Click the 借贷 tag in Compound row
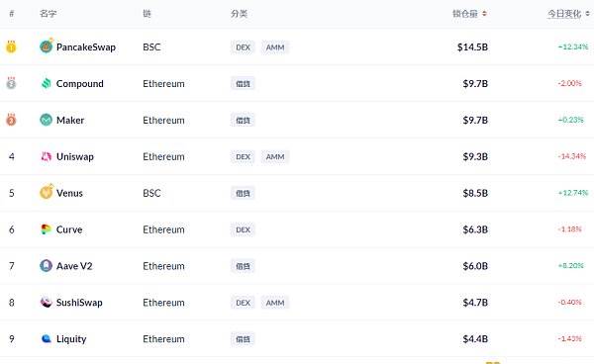This screenshot has height=364, width=594. coord(243,84)
